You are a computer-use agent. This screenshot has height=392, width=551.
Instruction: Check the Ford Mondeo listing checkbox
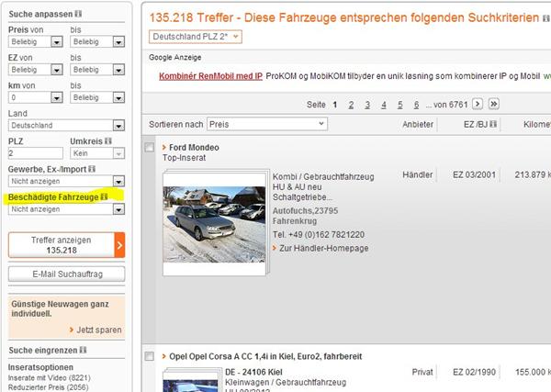click(x=150, y=148)
